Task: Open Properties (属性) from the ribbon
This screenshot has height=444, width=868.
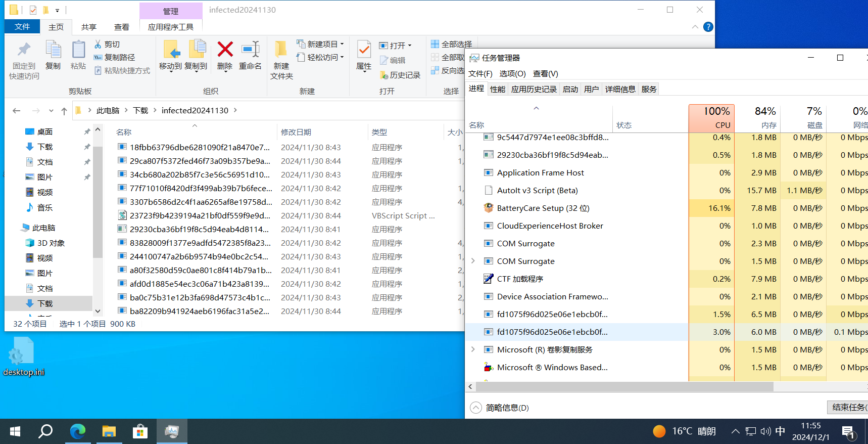Action: 364,51
